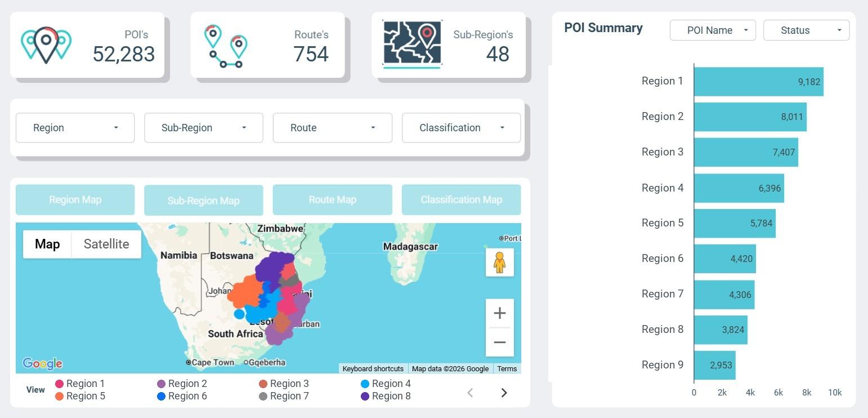Go to next legend page arrow
Image resolution: width=868 pixels, height=418 pixels.
[x=504, y=393]
